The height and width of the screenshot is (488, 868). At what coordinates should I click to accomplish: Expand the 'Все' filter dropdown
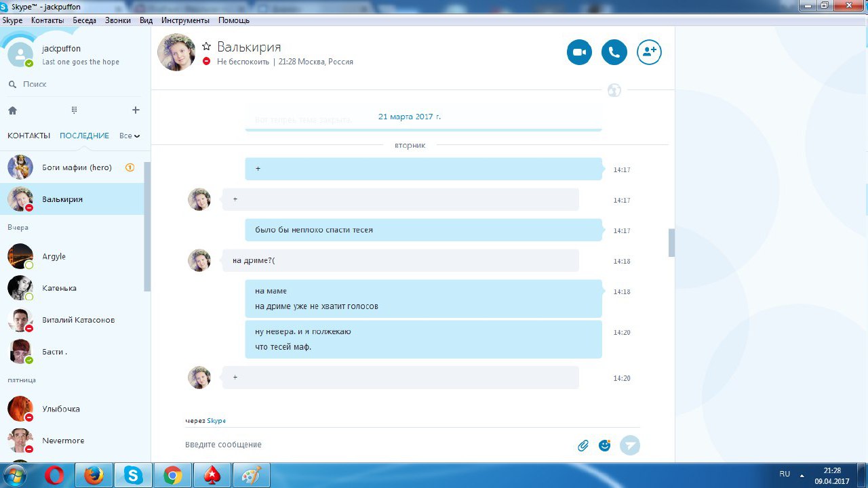130,136
